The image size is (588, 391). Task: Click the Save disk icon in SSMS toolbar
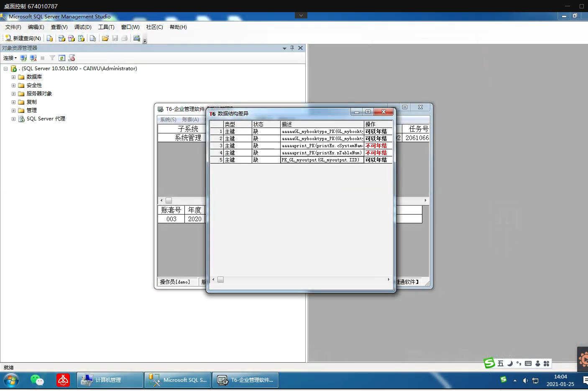[115, 38]
